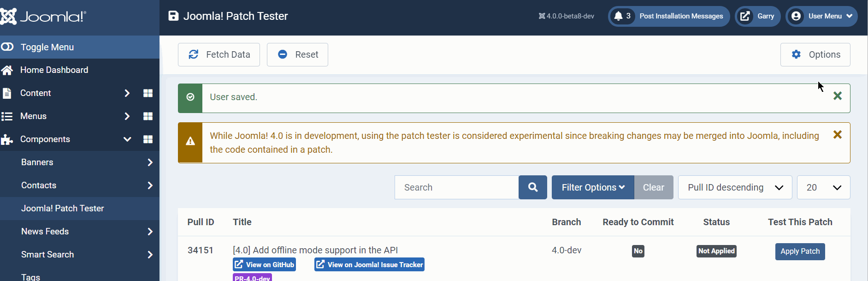Open Components dashboard grid icon
This screenshot has width=868, height=281.
[148, 139]
